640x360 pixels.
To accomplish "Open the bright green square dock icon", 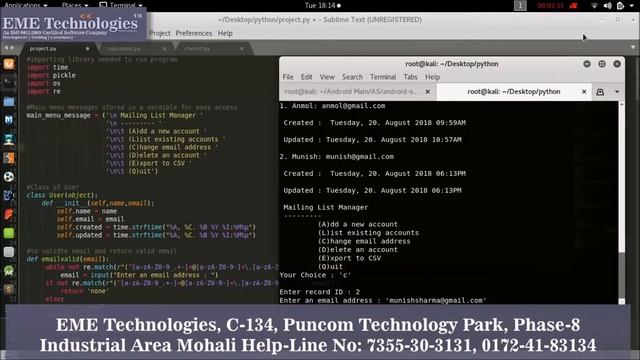I will 9,233.
